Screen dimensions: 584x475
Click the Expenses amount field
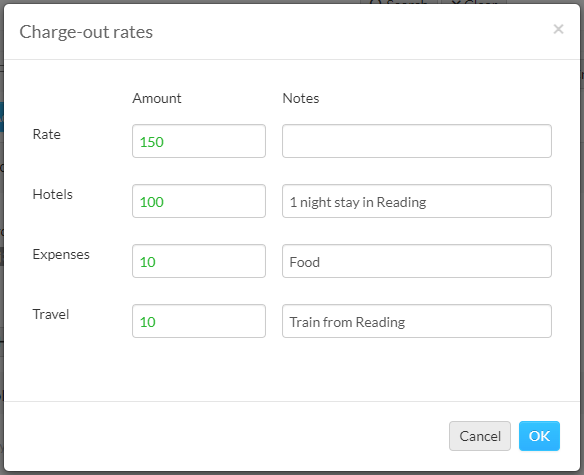(x=199, y=261)
